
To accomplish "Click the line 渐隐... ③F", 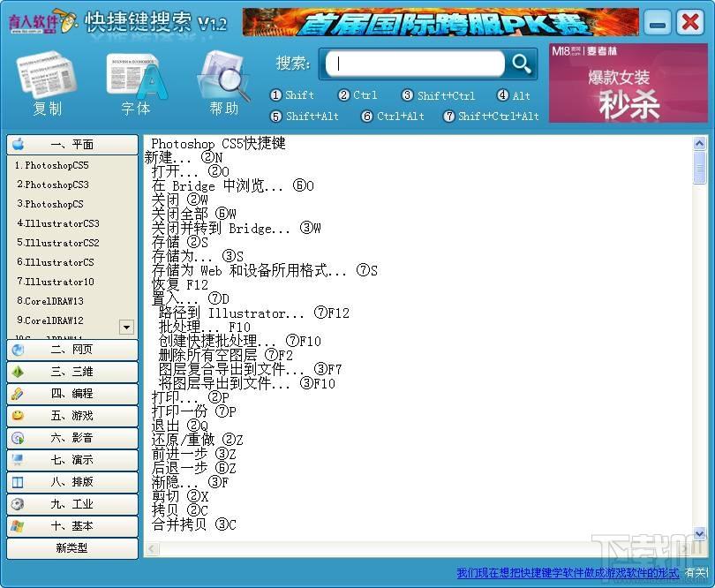I will coord(190,482).
